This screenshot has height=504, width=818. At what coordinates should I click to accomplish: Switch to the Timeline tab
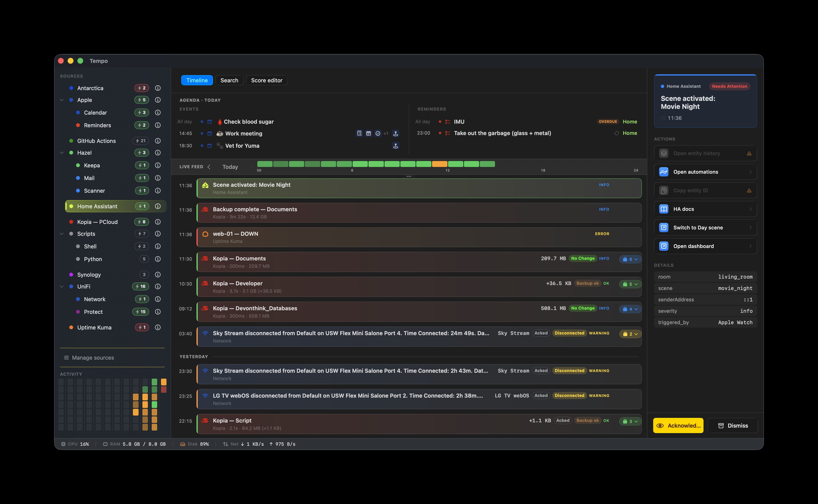pyautogui.click(x=197, y=80)
